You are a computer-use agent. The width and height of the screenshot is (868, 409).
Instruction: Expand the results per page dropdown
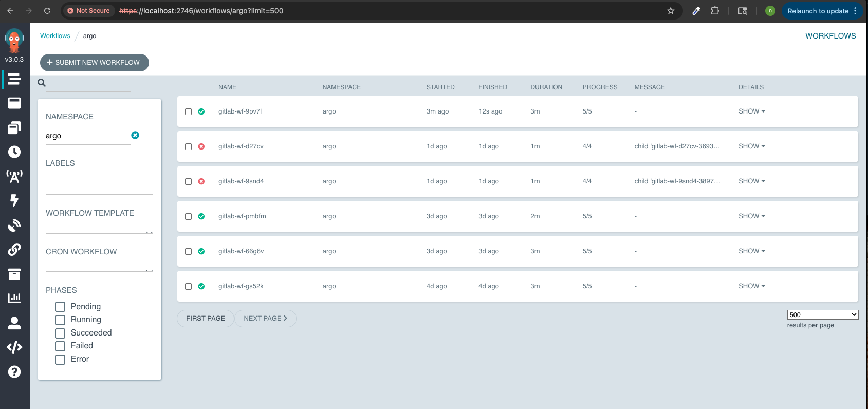pos(822,314)
